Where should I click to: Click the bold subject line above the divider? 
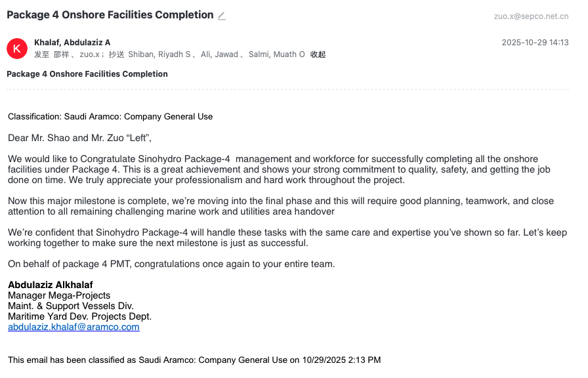[87, 74]
